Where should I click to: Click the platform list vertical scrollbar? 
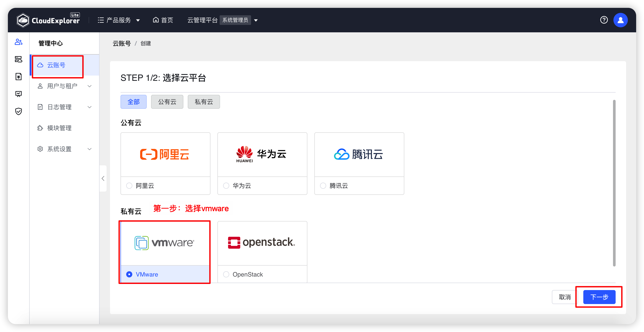(614, 183)
